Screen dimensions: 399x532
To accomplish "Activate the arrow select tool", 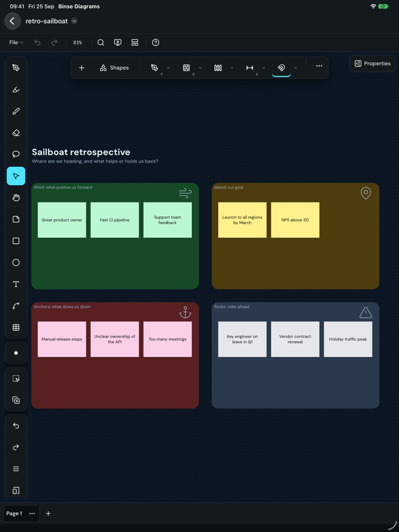I will (16, 176).
